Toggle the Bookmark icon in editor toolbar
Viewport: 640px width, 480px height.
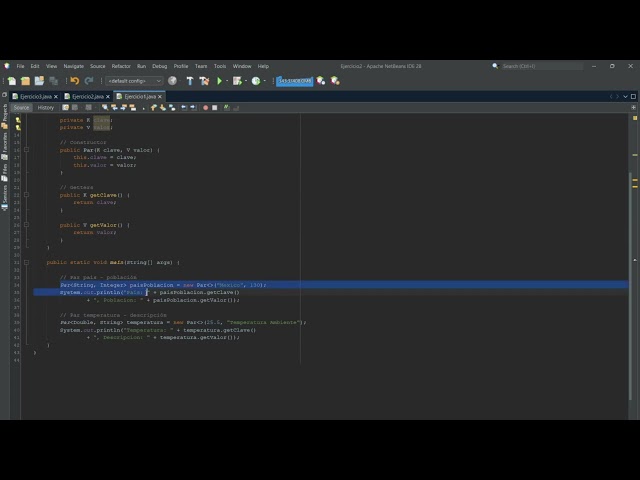(172, 108)
